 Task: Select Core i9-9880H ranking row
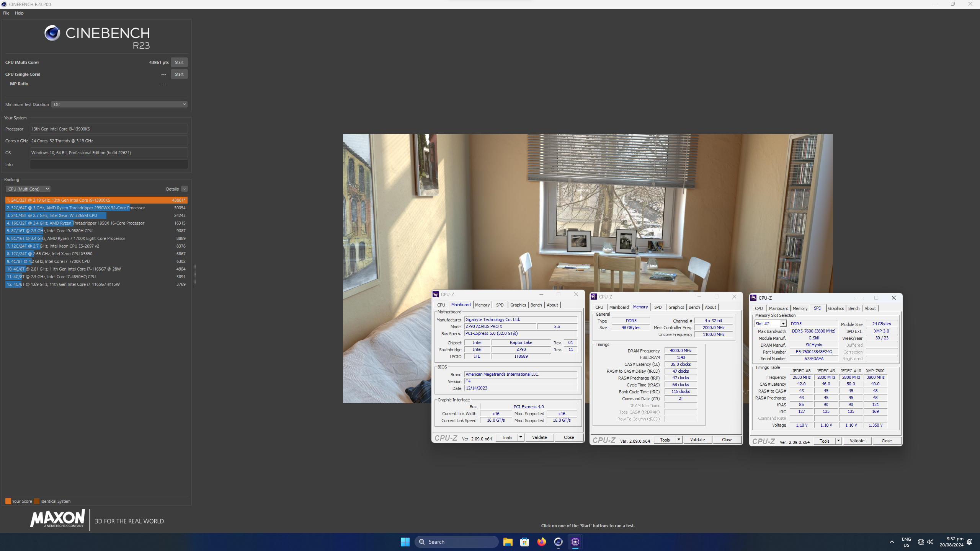[96, 231]
